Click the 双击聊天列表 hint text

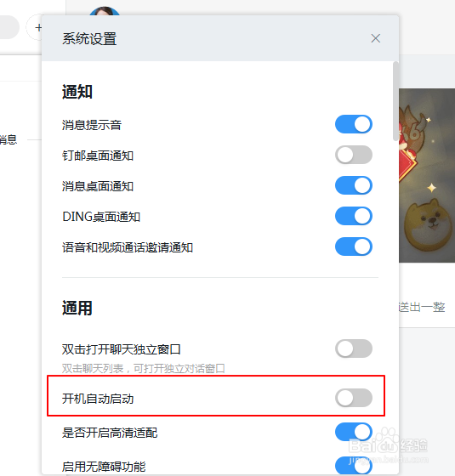tap(144, 369)
